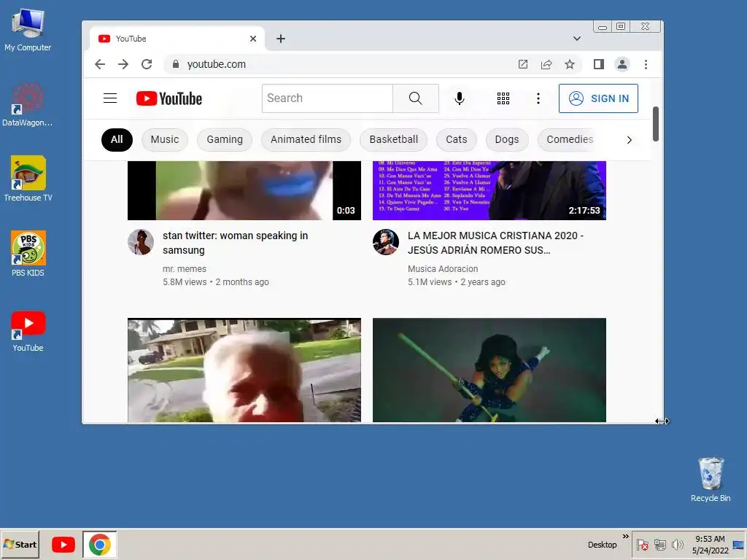Screen dimensions: 747x560
Task: Click the '5.1M views • 2 years ago' text
Action: 457,282
